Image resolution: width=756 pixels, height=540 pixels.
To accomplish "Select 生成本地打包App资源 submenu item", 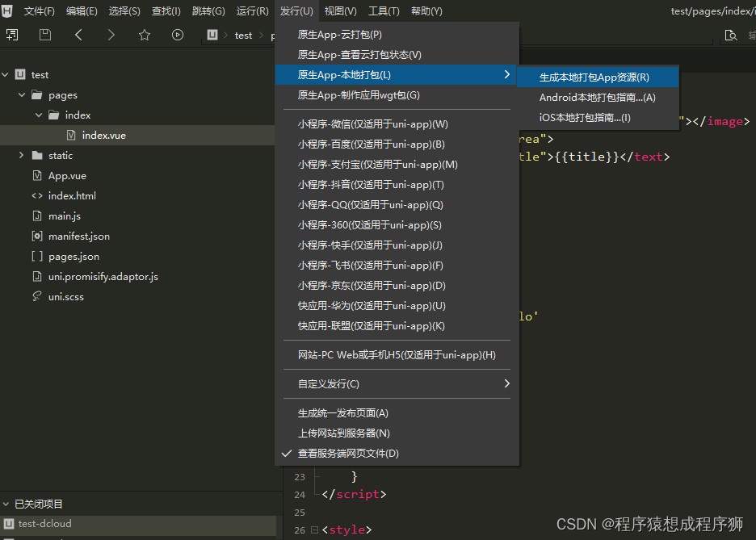I will pyautogui.click(x=594, y=77).
